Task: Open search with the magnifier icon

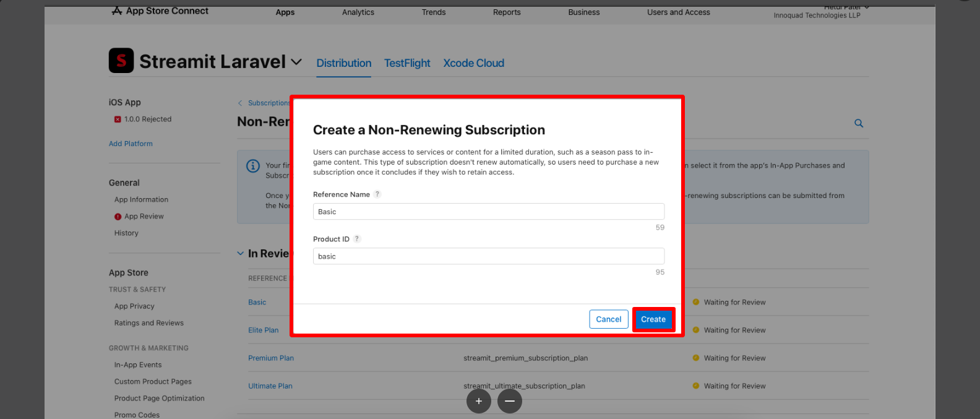Action: [x=859, y=123]
